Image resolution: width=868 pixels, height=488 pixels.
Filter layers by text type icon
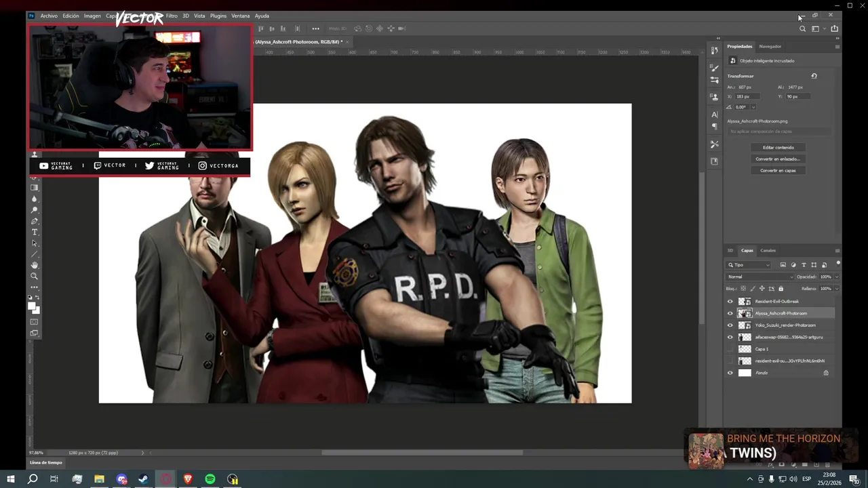tap(804, 265)
